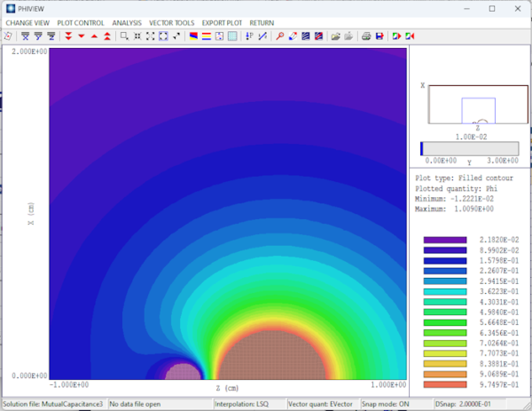
Task: Click the small pink electrode in plot
Action: pyautogui.click(x=184, y=372)
